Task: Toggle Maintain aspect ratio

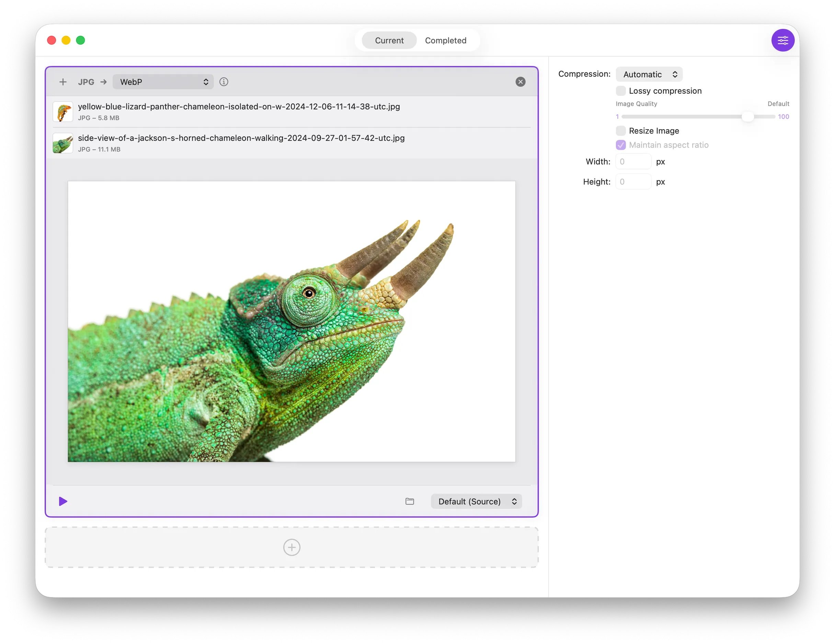Action: point(620,145)
